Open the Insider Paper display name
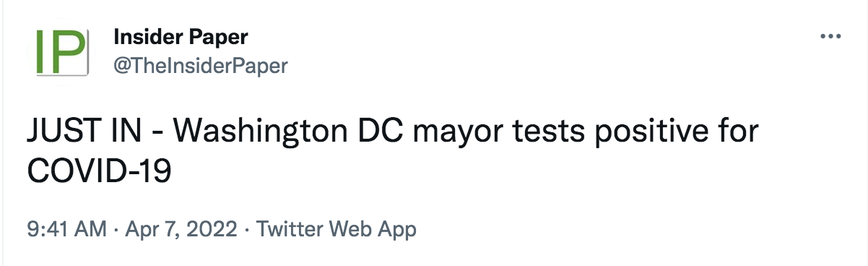The height and width of the screenshot is (266, 868). (181, 38)
